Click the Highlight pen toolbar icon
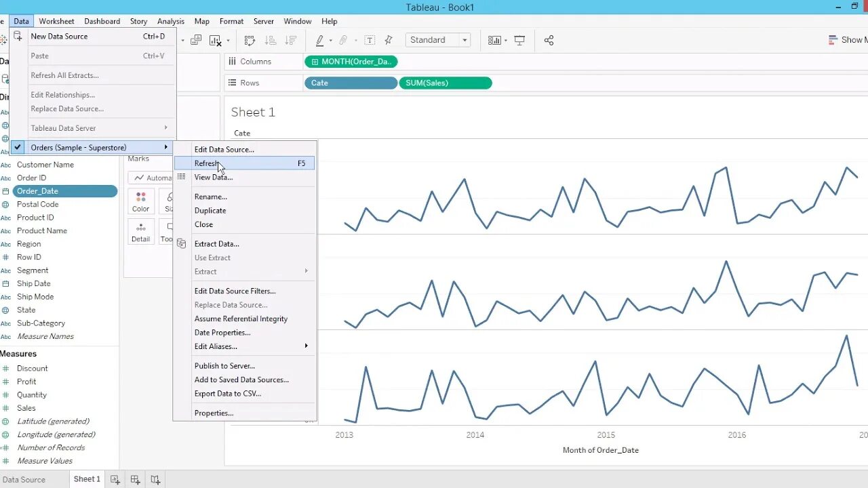Image resolution: width=868 pixels, height=488 pixels. pyautogui.click(x=319, y=40)
